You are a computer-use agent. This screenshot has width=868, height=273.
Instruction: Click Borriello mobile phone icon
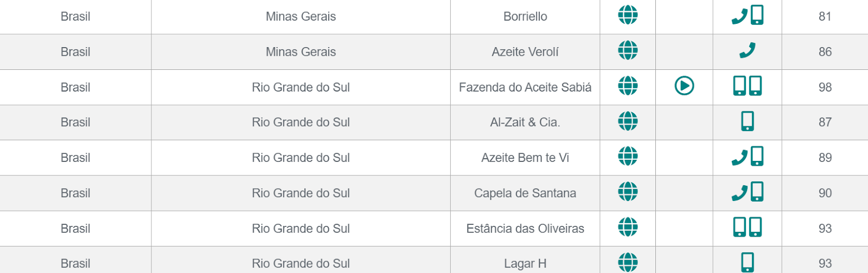pyautogui.click(x=757, y=15)
